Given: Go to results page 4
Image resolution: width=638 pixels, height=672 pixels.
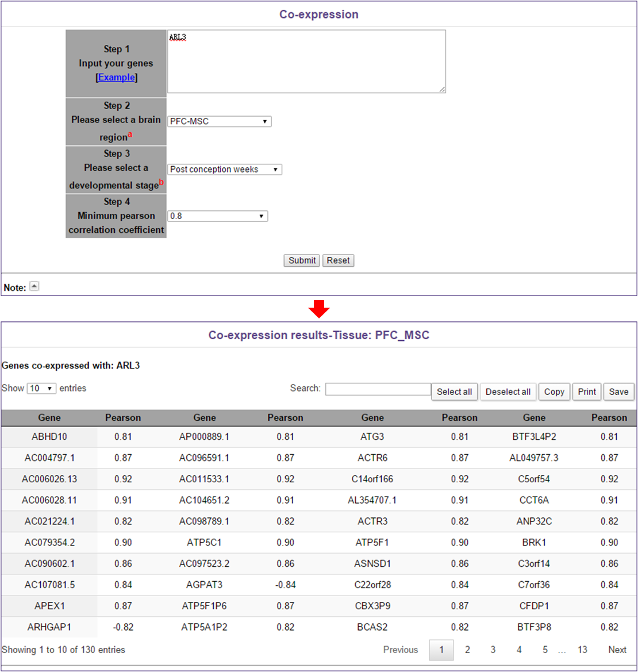Looking at the screenshot, I should [x=519, y=650].
